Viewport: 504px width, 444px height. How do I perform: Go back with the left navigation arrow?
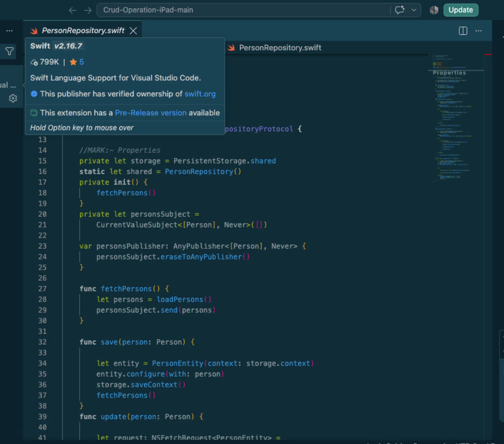pyautogui.click(x=72, y=10)
